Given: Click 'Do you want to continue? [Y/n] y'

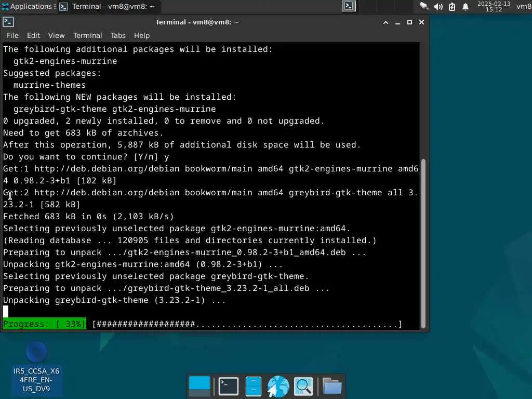Looking at the screenshot, I should tap(86, 157).
